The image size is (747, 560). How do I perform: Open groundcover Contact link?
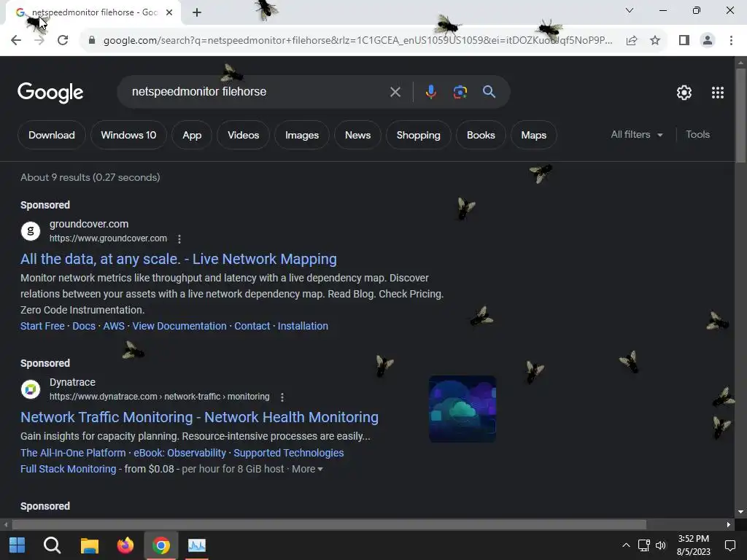pyautogui.click(x=252, y=326)
